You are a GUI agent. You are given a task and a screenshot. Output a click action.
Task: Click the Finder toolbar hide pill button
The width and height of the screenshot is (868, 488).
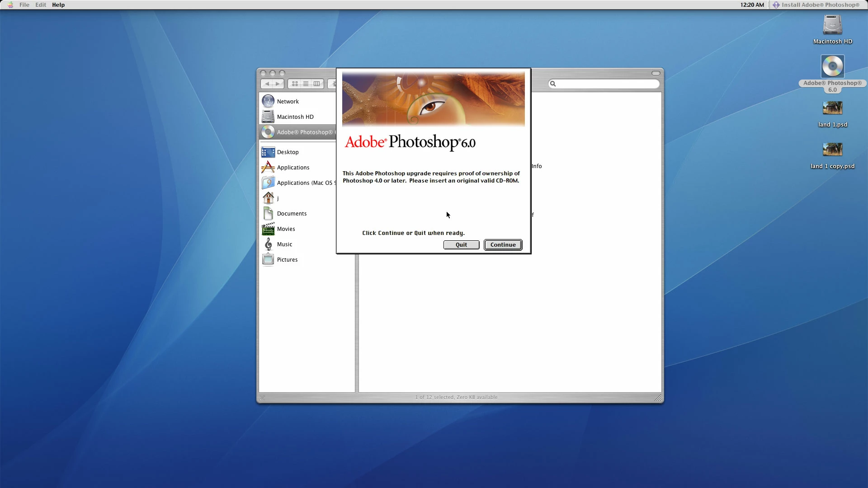tap(656, 73)
